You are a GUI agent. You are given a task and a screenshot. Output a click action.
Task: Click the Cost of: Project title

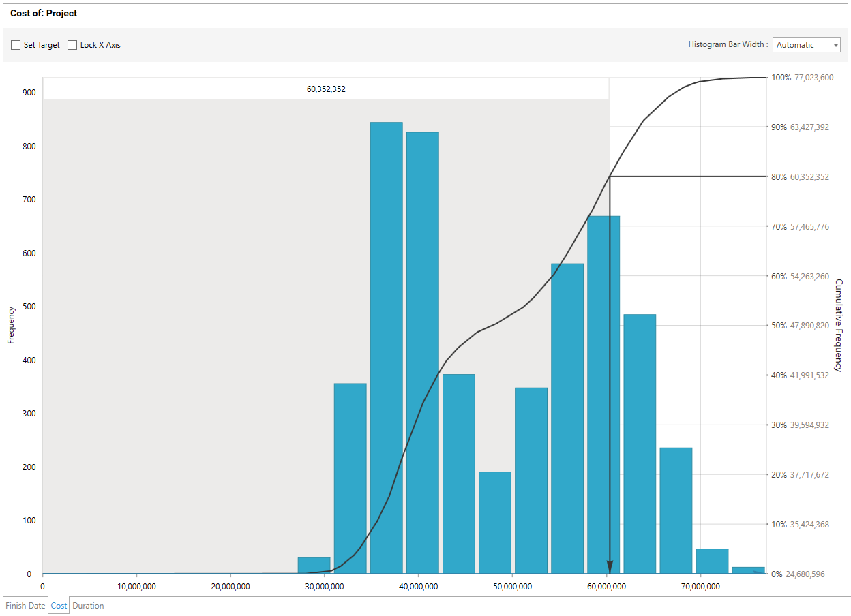44,13
